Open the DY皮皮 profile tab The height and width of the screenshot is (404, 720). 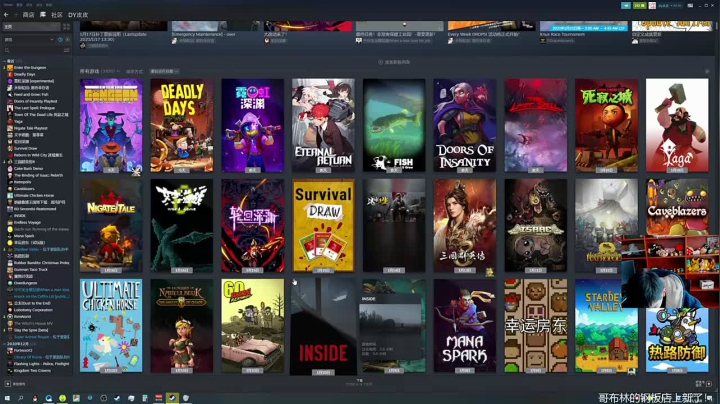[78, 15]
